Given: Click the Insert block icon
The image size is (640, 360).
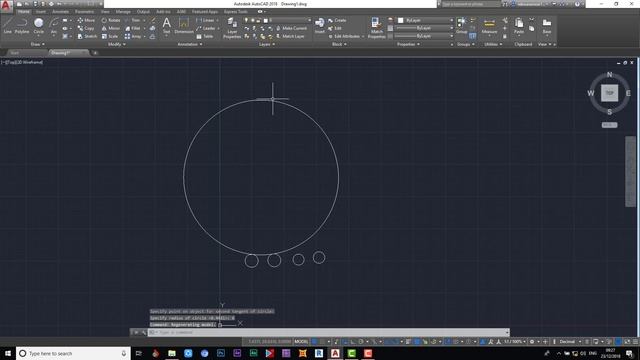Looking at the screenshot, I should coord(320,25).
